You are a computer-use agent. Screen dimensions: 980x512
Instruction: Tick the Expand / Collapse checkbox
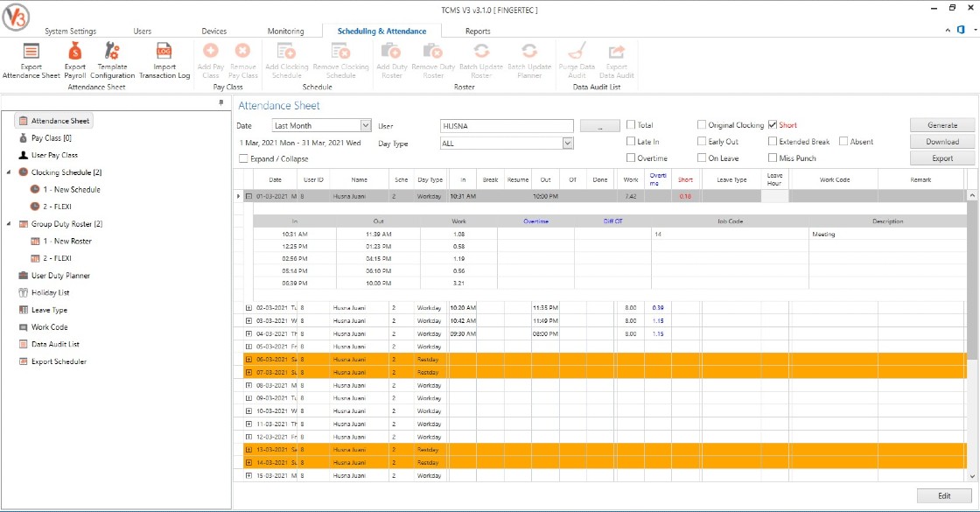[x=243, y=158]
